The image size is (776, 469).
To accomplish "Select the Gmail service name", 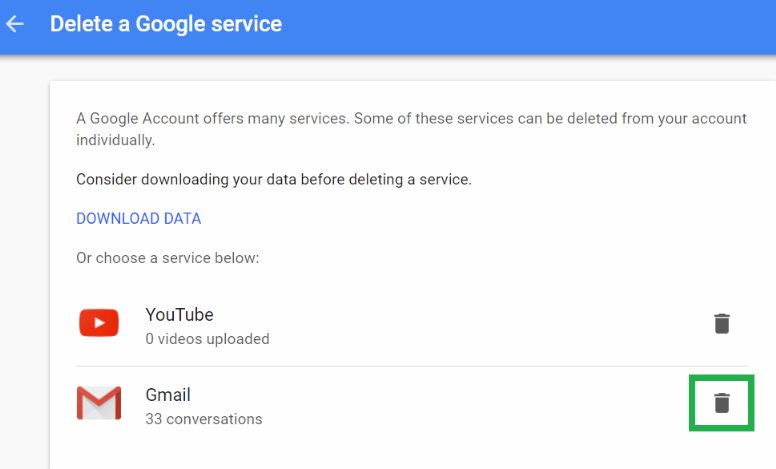I will point(168,395).
